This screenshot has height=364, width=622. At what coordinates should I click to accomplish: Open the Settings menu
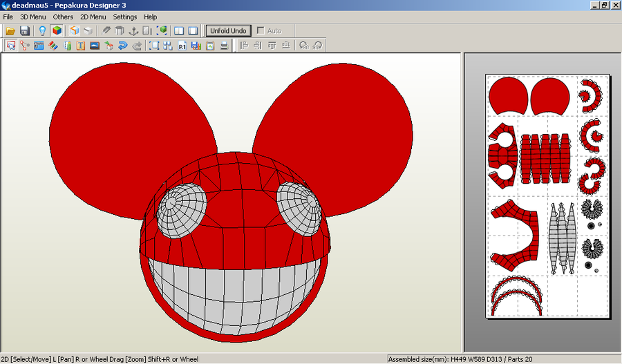click(125, 17)
